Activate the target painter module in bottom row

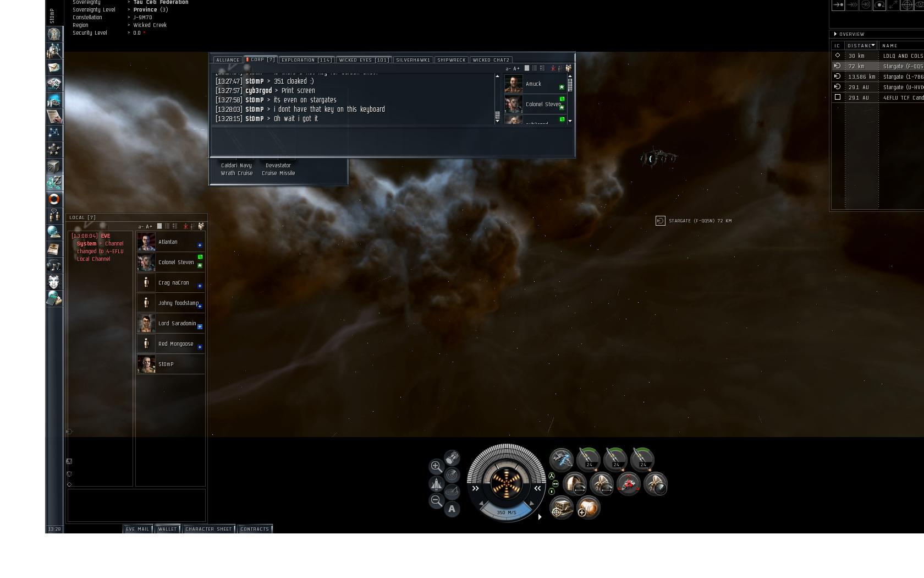point(562,508)
